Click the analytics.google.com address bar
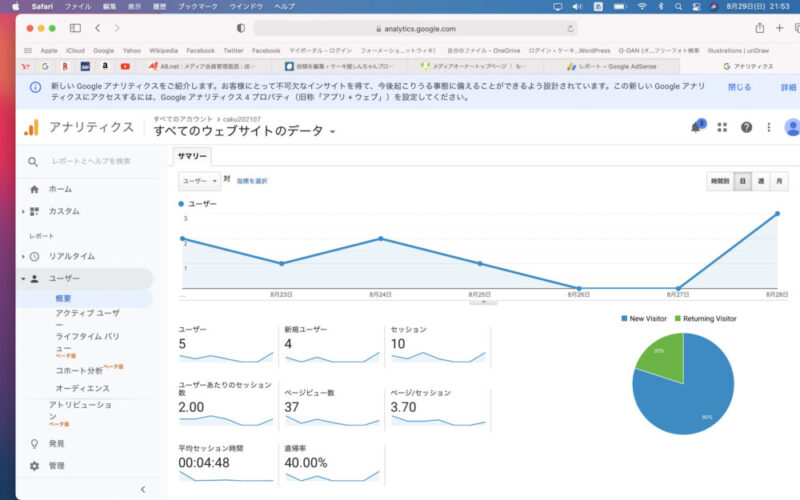The width and height of the screenshot is (800, 500). [x=415, y=29]
